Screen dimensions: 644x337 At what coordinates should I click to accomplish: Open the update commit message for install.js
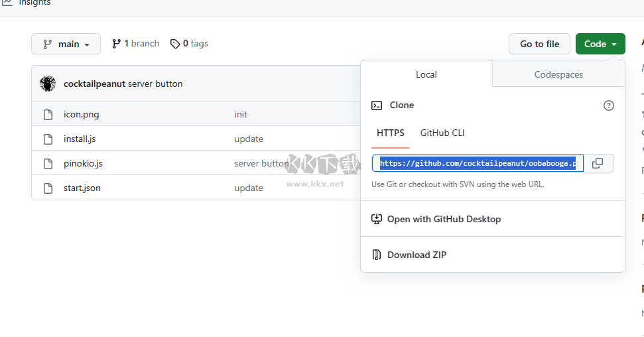pos(249,139)
